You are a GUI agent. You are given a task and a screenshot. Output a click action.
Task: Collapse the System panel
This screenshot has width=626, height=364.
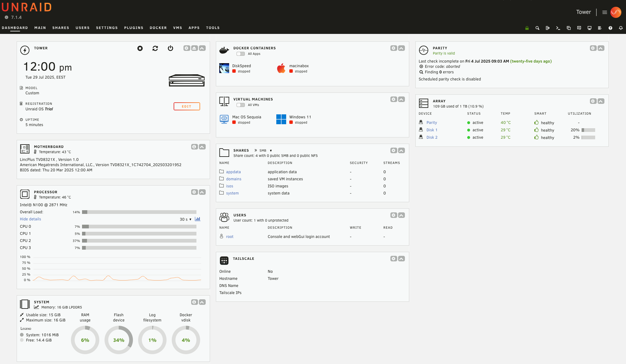pos(202,302)
